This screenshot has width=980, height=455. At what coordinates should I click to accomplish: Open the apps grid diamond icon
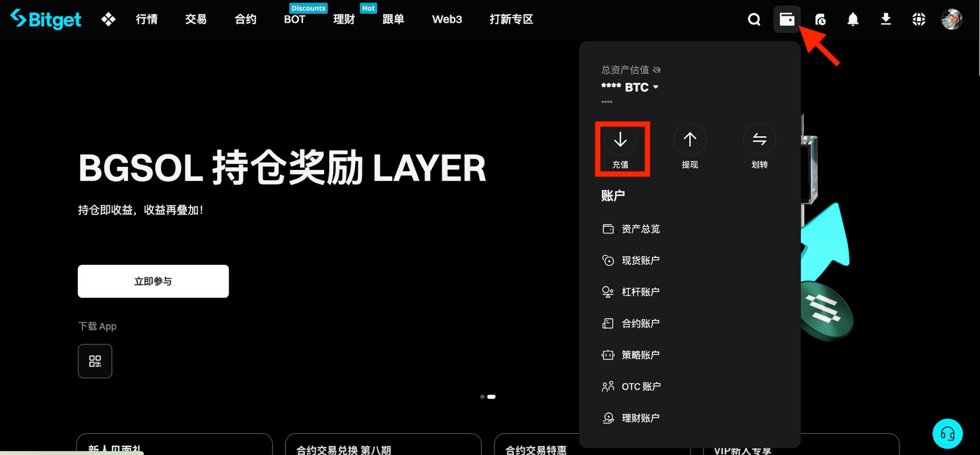tap(108, 19)
